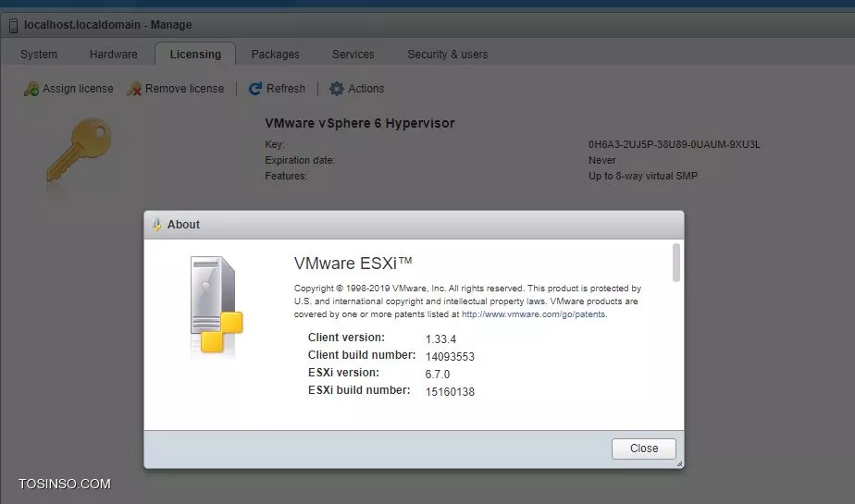Open the Packages tab
This screenshot has height=504, width=855.
click(x=276, y=55)
